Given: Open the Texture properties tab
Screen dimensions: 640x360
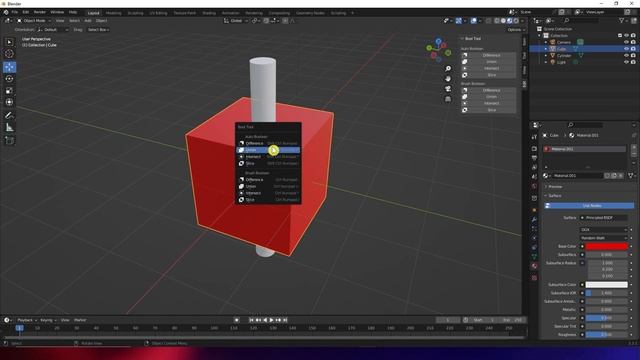Looking at the screenshot, I should point(534,278).
